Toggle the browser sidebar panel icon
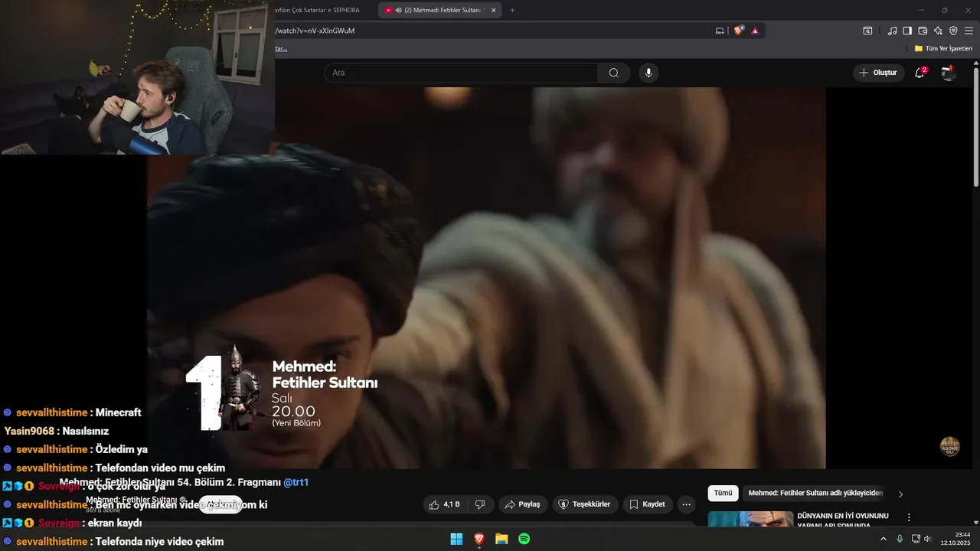Viewport: 980px width, 551px height. click(x=907, y=31)
